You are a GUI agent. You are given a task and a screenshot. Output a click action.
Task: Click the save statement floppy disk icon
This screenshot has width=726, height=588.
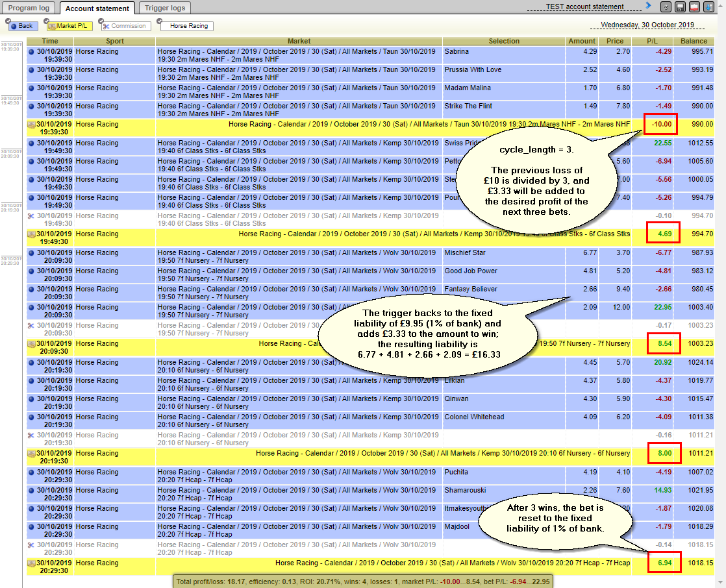click(x=680, y=7)
